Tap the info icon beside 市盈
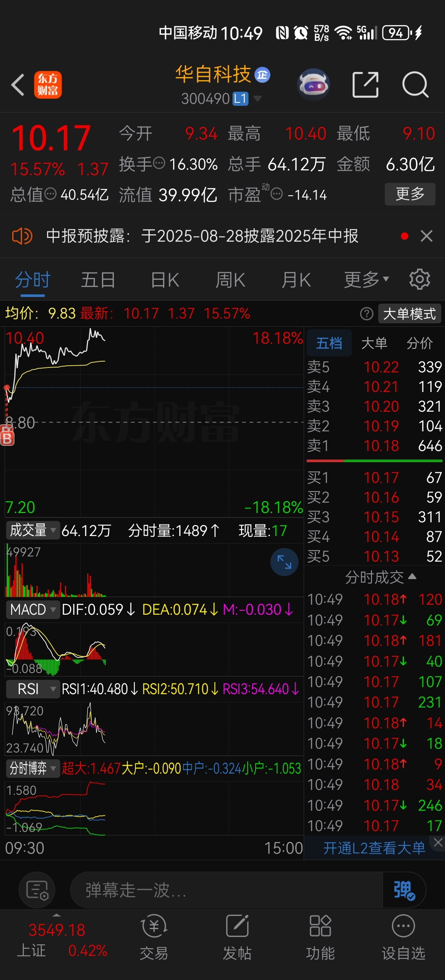The height and width of the screenshot is (980, 445). click(x=277, y=194)
